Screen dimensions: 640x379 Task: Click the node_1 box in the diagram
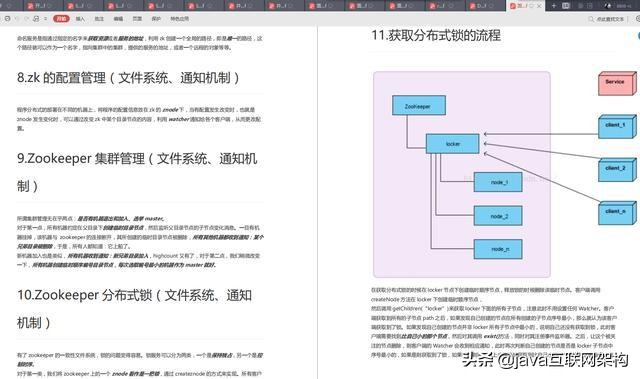coord(498,182)
